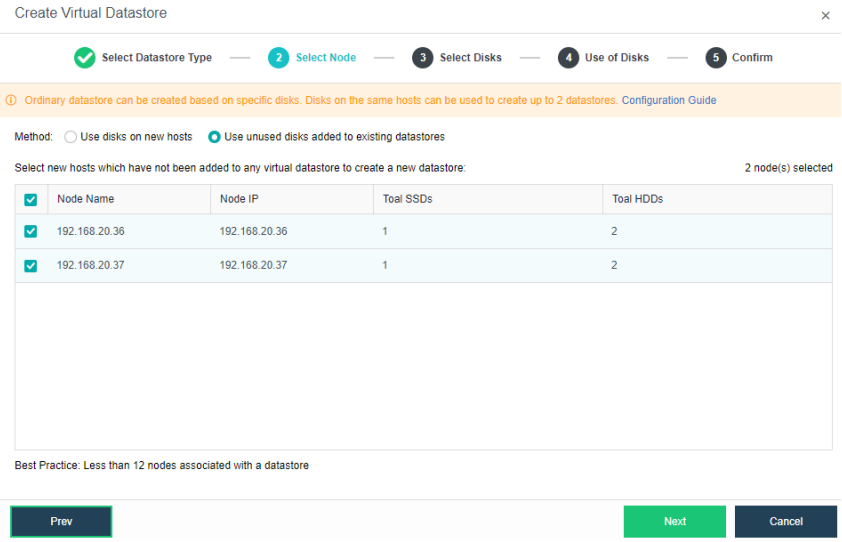Viewport: 842px width, 542px height.
Task: Click step 2 Select Node circle icon
Action: [x=278, y=58]
